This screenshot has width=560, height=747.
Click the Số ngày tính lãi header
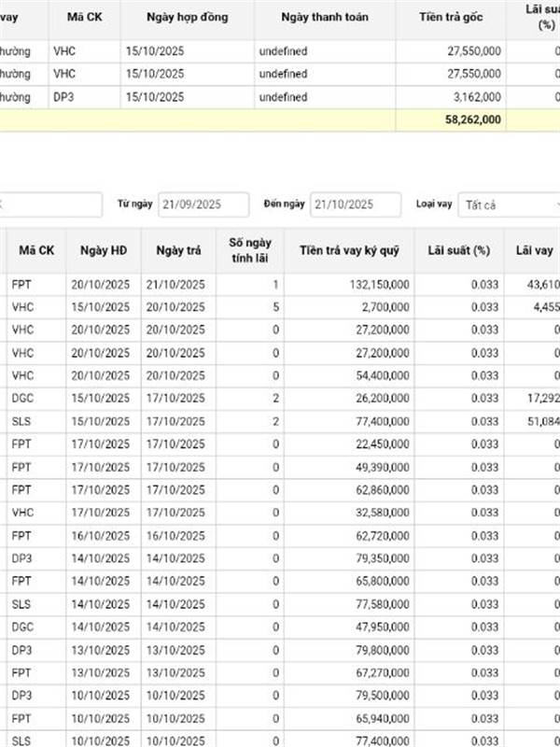(250, 250)
